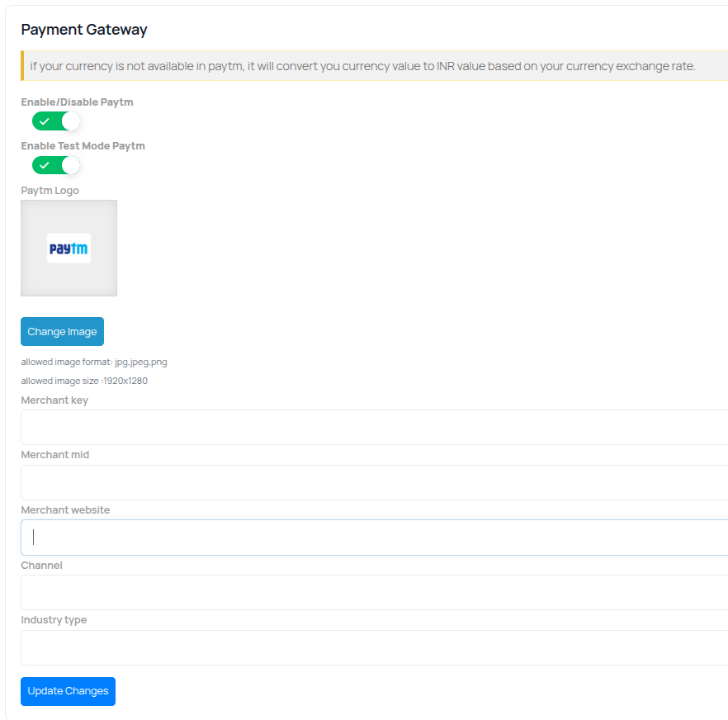The height and width of the screenshot is (720, 728).
Task: Click the Paytm logo preview image
Action: pos(69,248)
